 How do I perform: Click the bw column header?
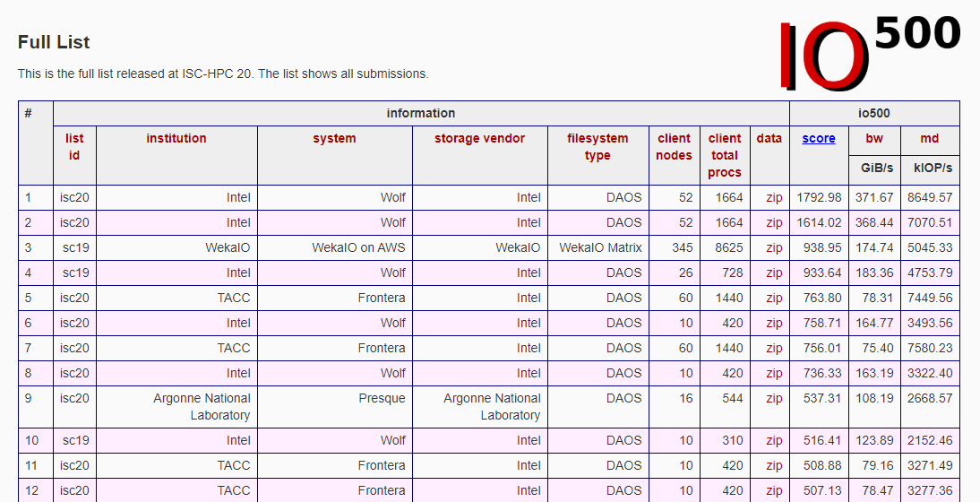coord(874,139)
